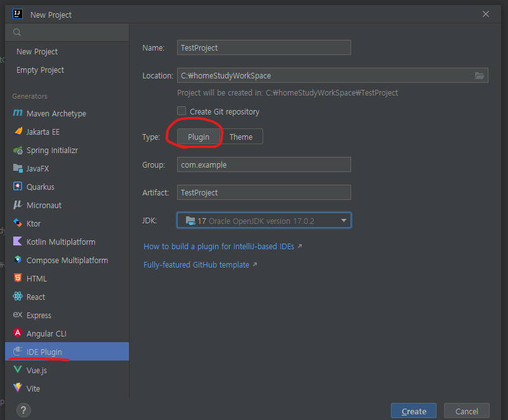Choose the Maven Archetype generator label
Image resolution: width=508 pixels, height=420 pixels.
coord(56,114)
